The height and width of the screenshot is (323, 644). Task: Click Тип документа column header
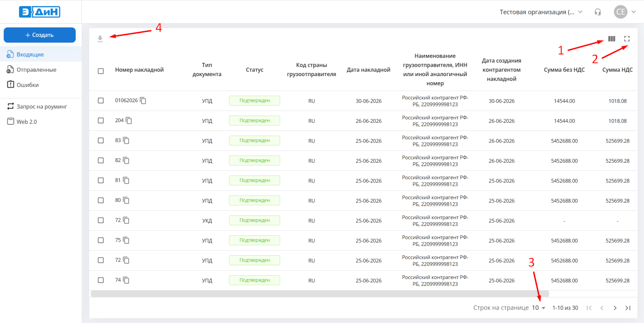pos(207,70)
